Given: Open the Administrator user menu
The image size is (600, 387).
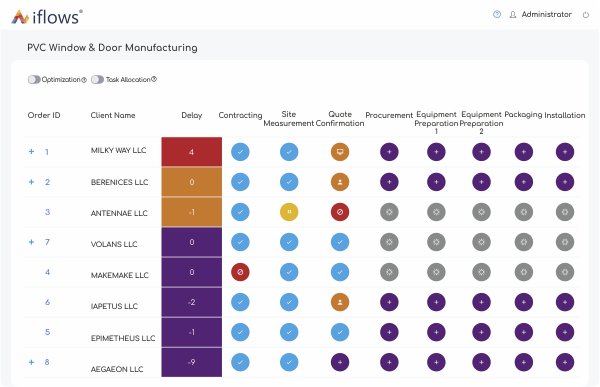Looking at the screenshot, I should (x=541, y=15).
